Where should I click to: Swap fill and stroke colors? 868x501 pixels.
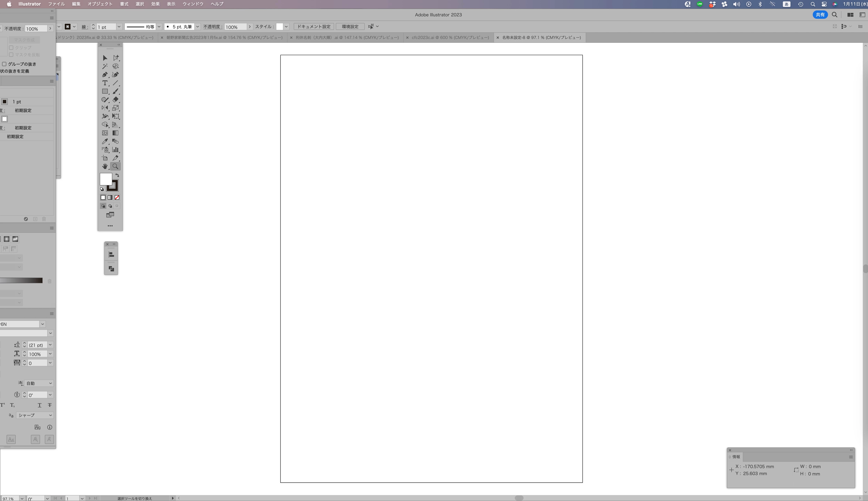117,176
